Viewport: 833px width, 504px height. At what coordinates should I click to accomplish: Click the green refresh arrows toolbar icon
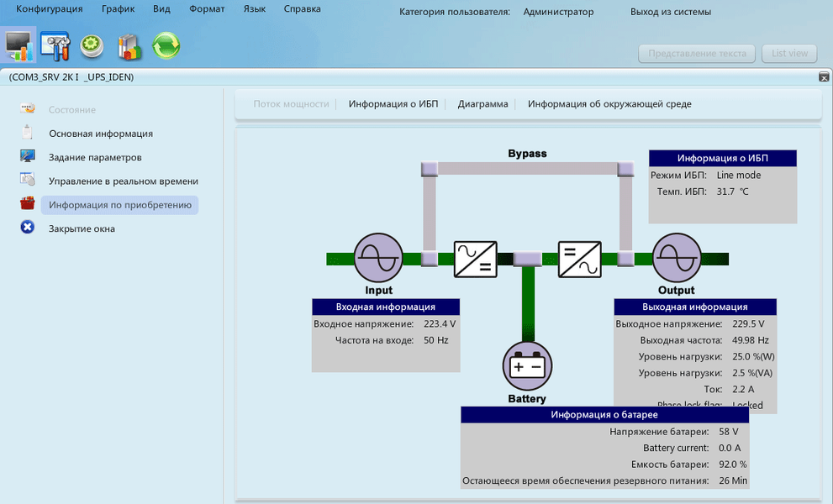(x=166, y=45)
